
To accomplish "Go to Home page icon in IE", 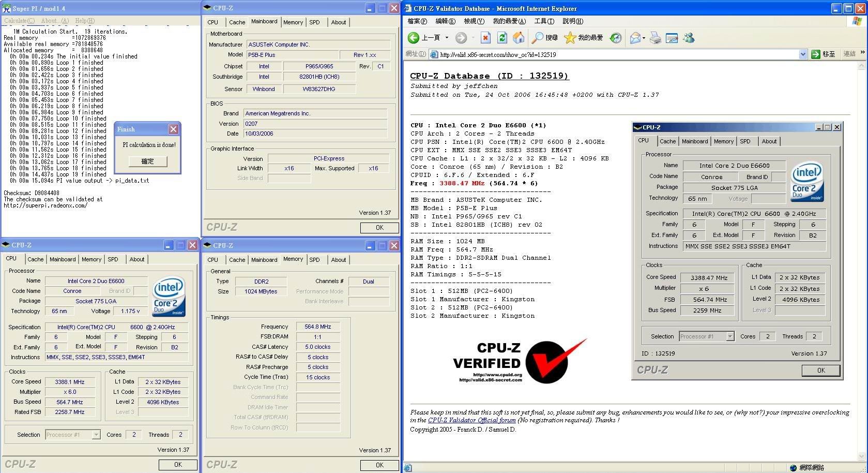I will pyautogui.click(x=519, y=38).
